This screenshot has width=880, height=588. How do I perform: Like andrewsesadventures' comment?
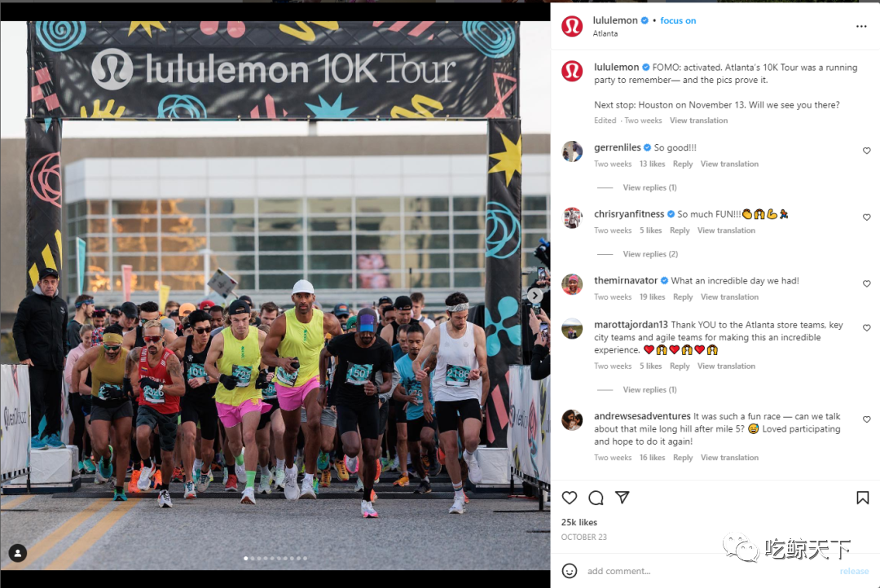[x=866, y=419]
